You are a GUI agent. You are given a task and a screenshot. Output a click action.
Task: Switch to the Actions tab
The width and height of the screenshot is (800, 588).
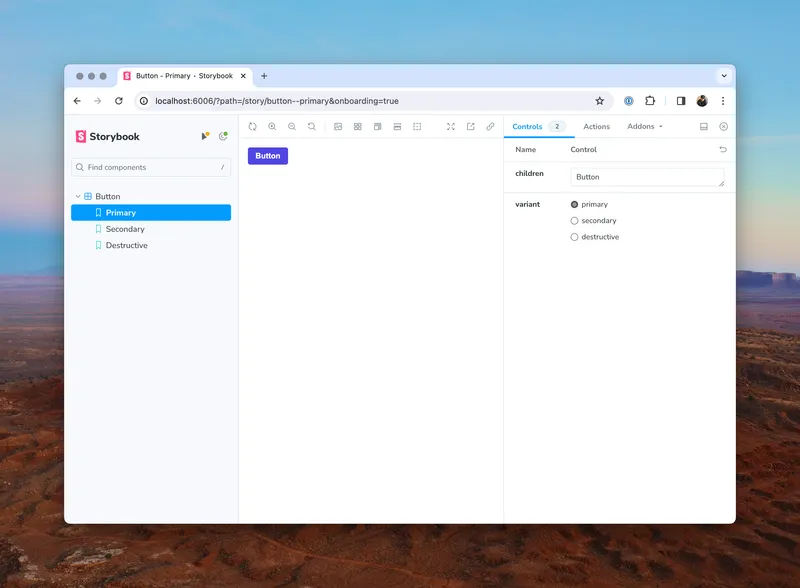596,127
